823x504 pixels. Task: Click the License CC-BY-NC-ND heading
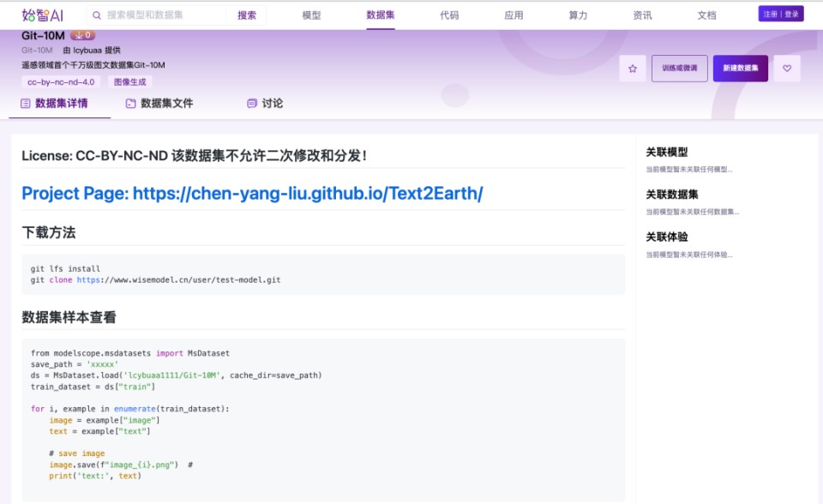tap(195, 156)
